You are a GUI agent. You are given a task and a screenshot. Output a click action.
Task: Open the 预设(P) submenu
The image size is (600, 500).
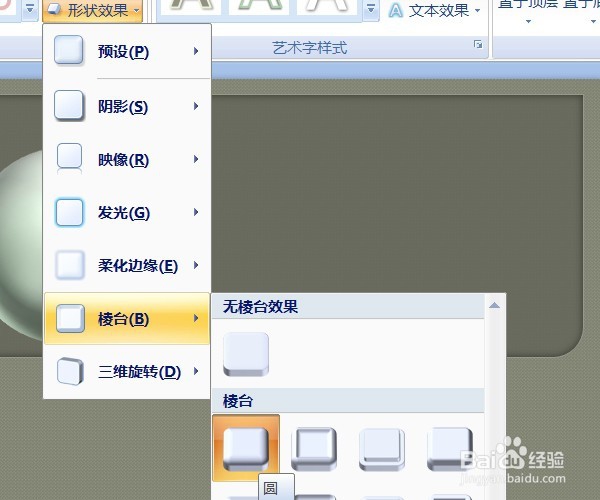[127, 51]
